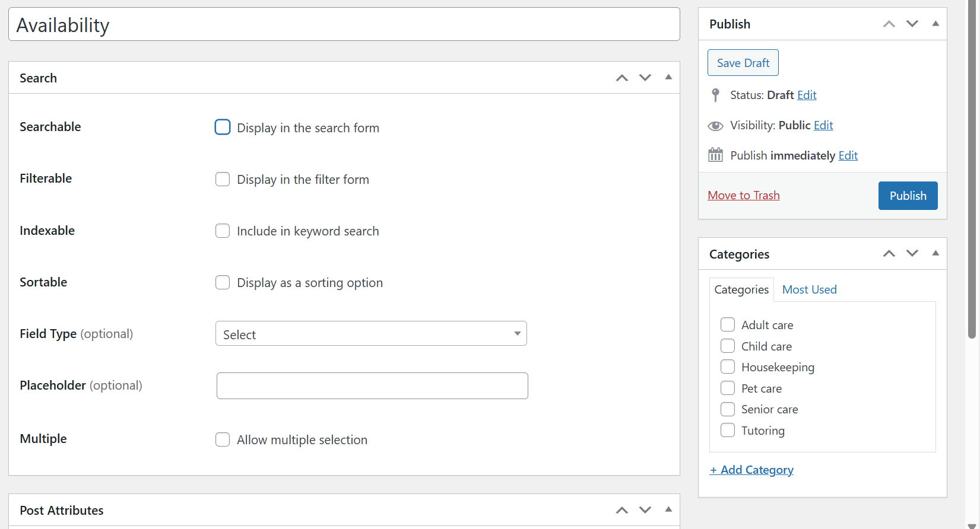Select the Categories tab

tap(741, 289)
